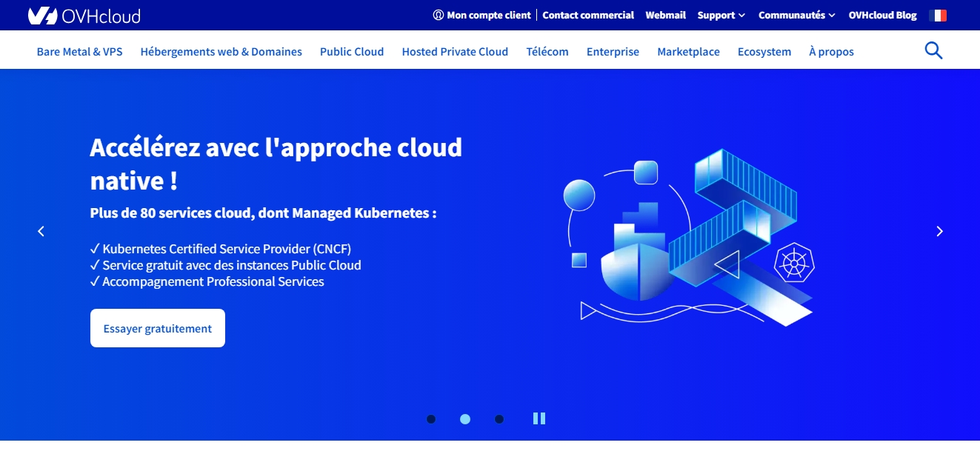Screen dimensions: 980x451
Task: Open the Hosted Private Cloud menu
Action: point(455,52)
